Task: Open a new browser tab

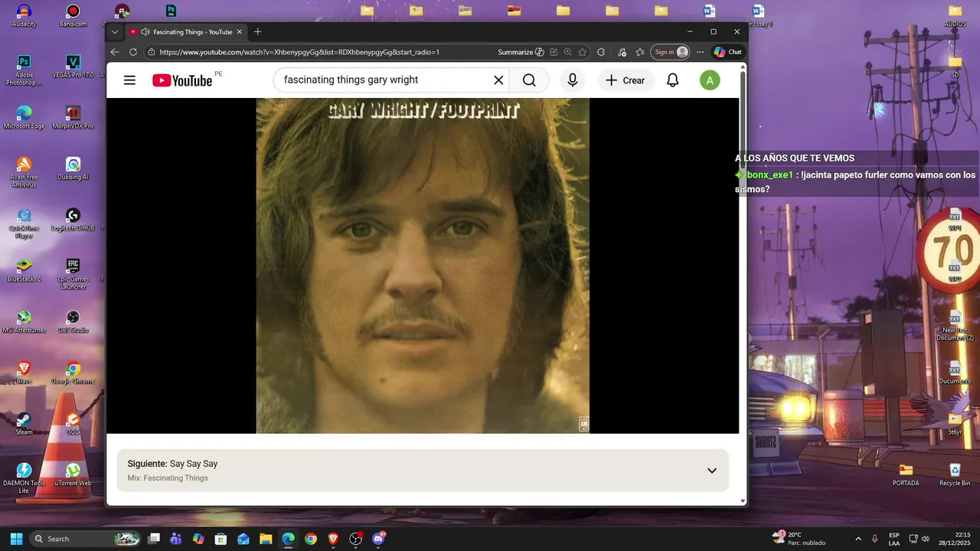Action: click(258, 32)
